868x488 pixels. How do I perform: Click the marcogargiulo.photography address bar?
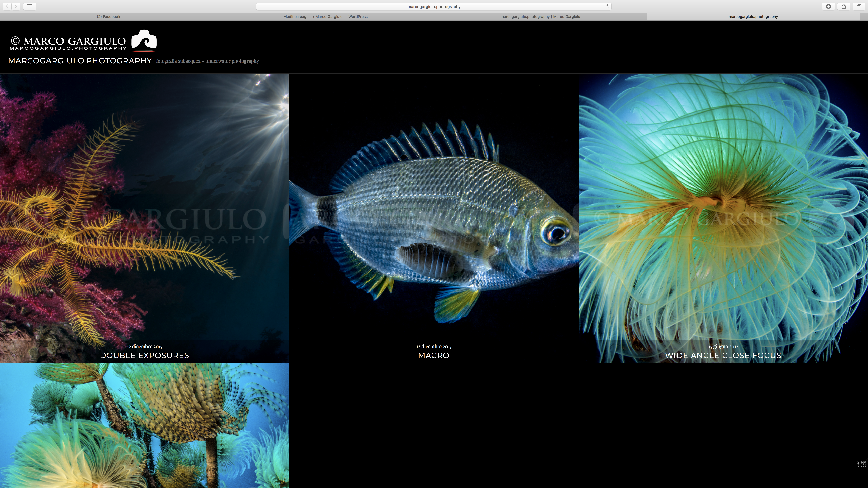(x=434, y=6)
